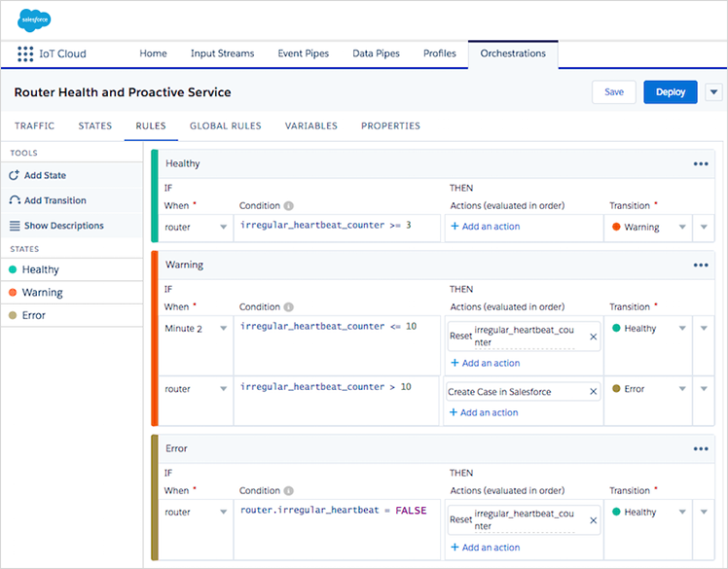Click the Healthy state header bar
Viewport: 728px width, 569px height.
point(436,163)
